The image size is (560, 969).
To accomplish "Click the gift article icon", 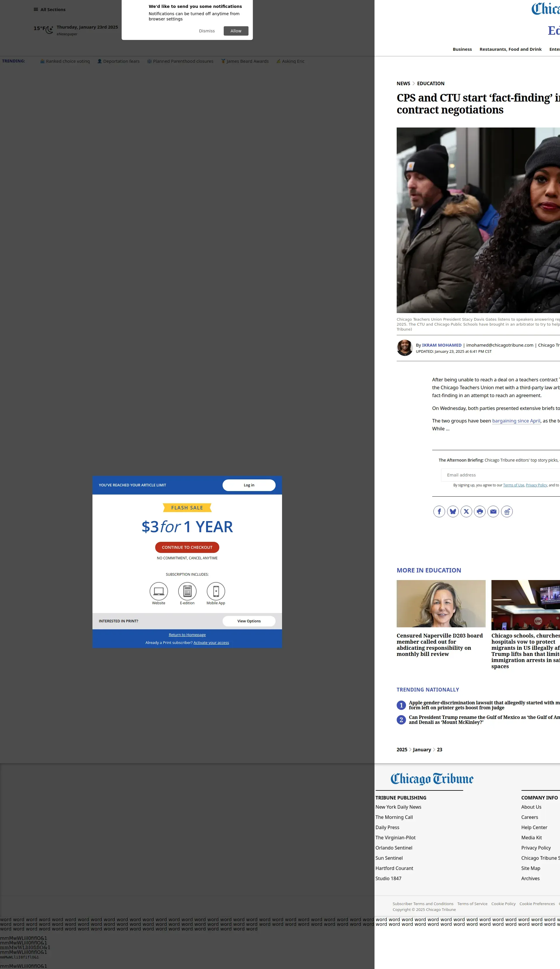I will 507,511.
